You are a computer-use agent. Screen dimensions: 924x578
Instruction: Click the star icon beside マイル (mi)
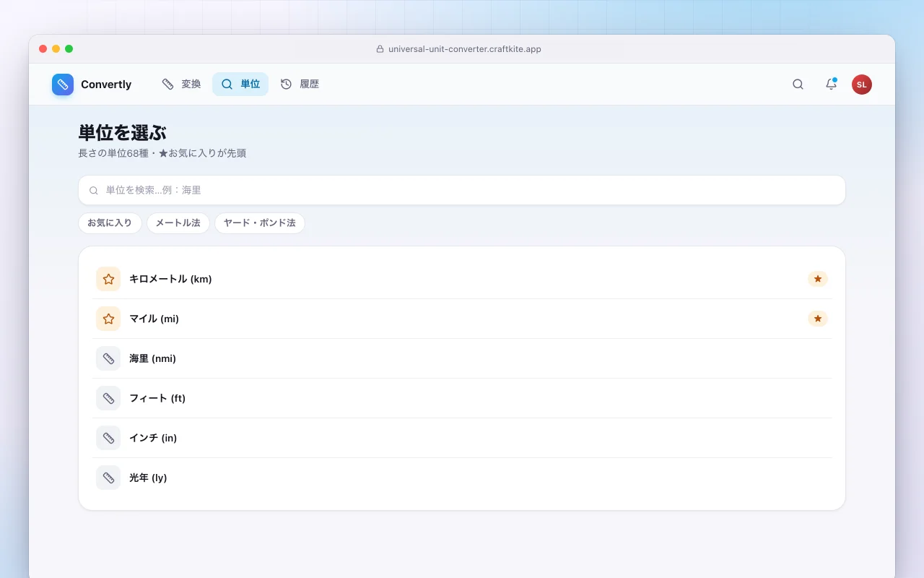108,319
